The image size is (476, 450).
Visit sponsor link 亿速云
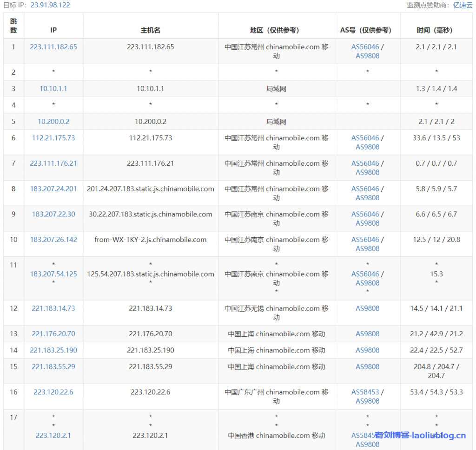462,5
